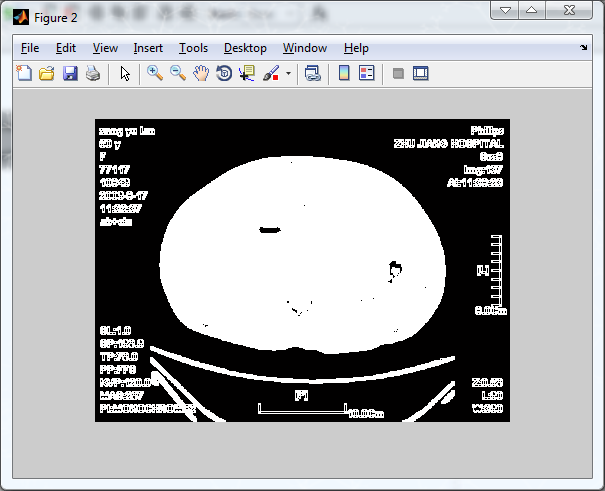Show plot tools and dock figure
605x491 pixels.
tap(421, 73)
